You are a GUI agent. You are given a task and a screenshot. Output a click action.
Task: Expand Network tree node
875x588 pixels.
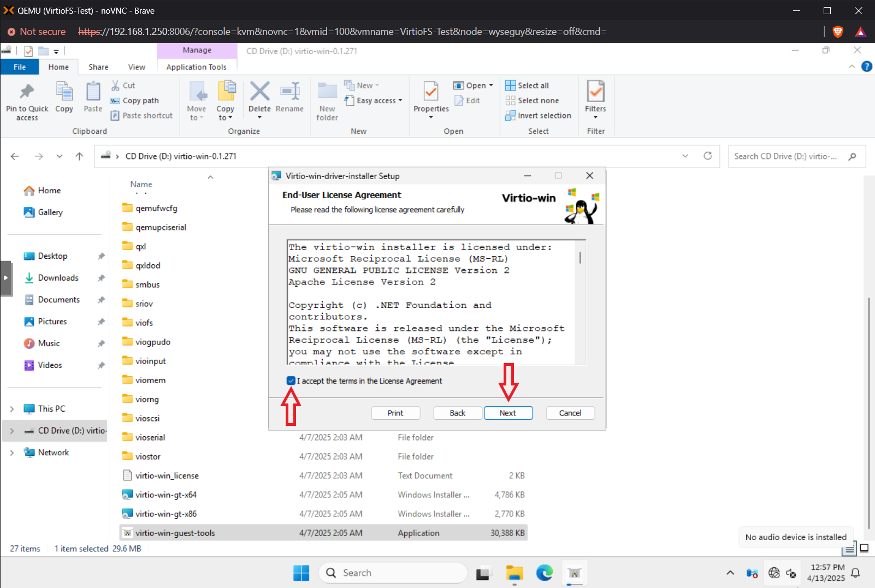coord(12,453)
